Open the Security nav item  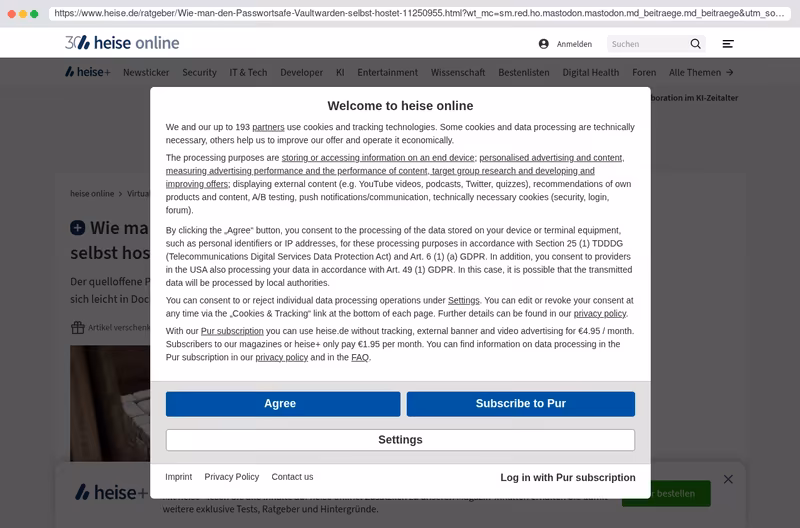click(199, 72)
